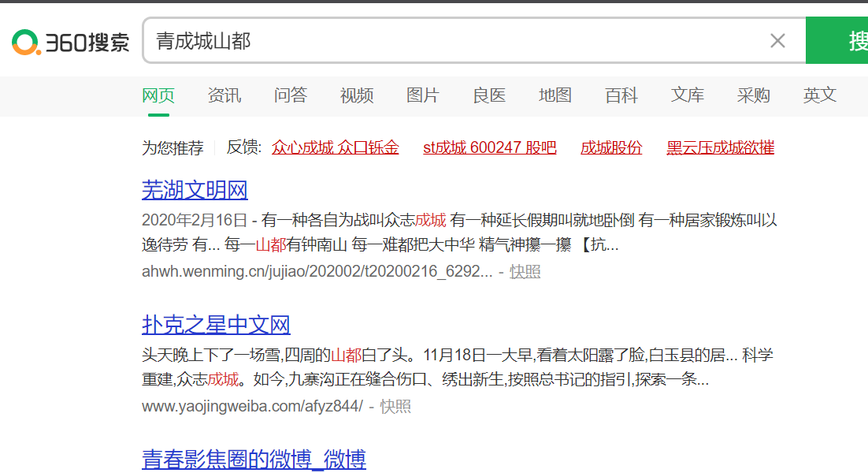
Task: Open the 英文 search tab
Action: (819, 95)
